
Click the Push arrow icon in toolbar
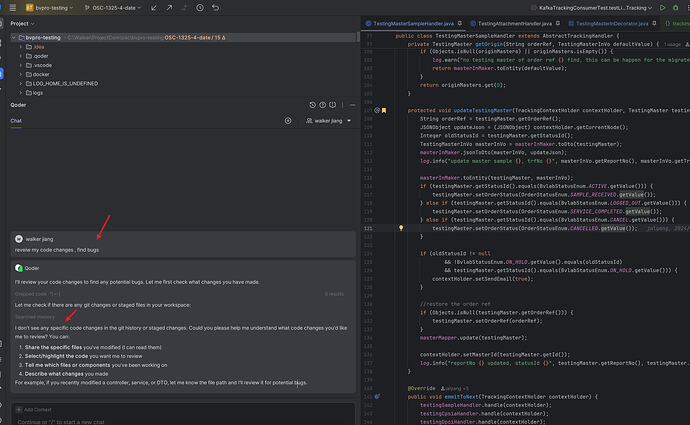click(169, 7)
